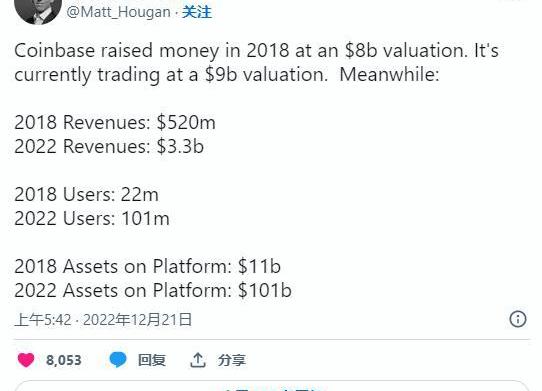This screenshot has height=391, width=542.
Task: Open the 上午5:42 · 2022年12月21日 timestamp
Action: [103, 319]
